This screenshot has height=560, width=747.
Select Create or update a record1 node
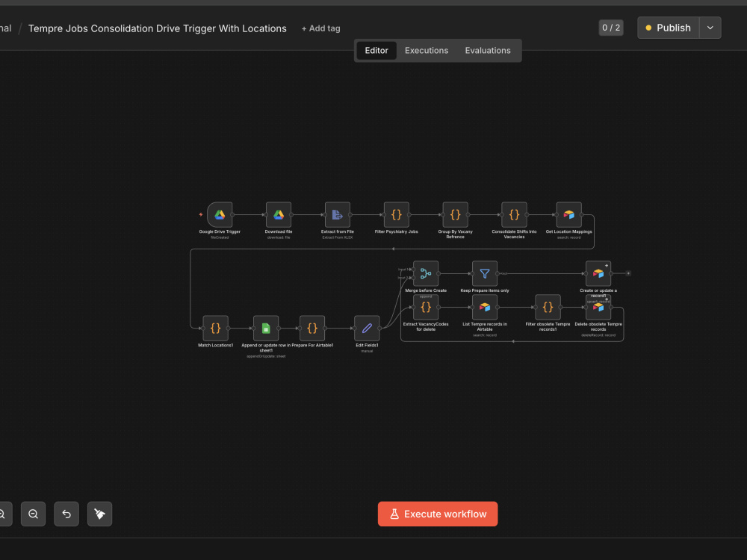click(598, 273)
